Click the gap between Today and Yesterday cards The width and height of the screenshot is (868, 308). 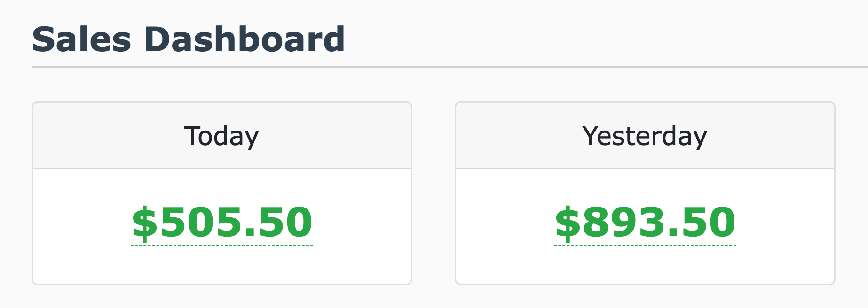point(434,192)
